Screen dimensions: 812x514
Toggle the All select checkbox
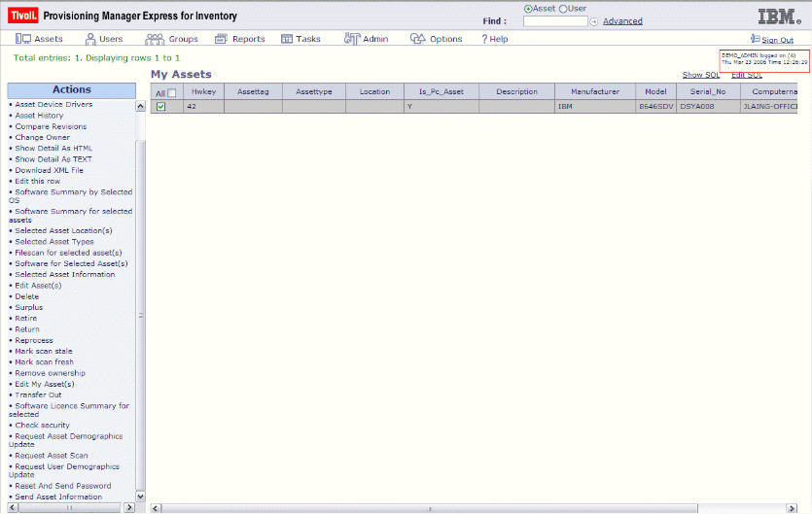172,93
